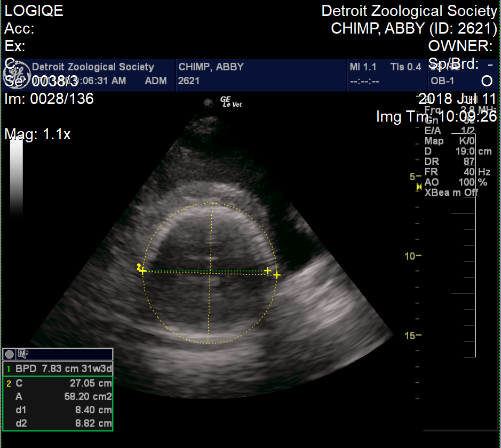Click the yellow focal zone marker near 5
The height and width of the screenshot is (448, 501).
pyautogui.click(x=419, y=187)
